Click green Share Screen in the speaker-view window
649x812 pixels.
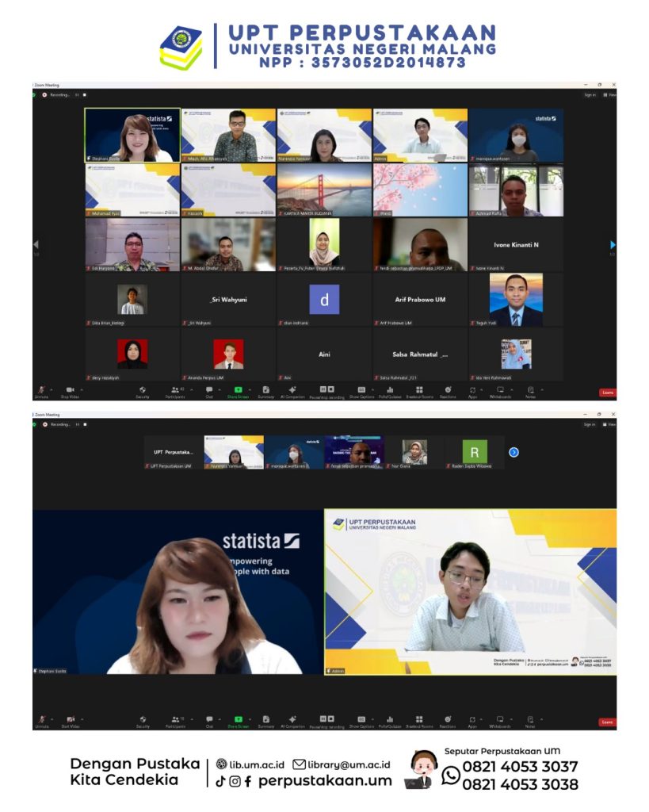click(238, 722)
